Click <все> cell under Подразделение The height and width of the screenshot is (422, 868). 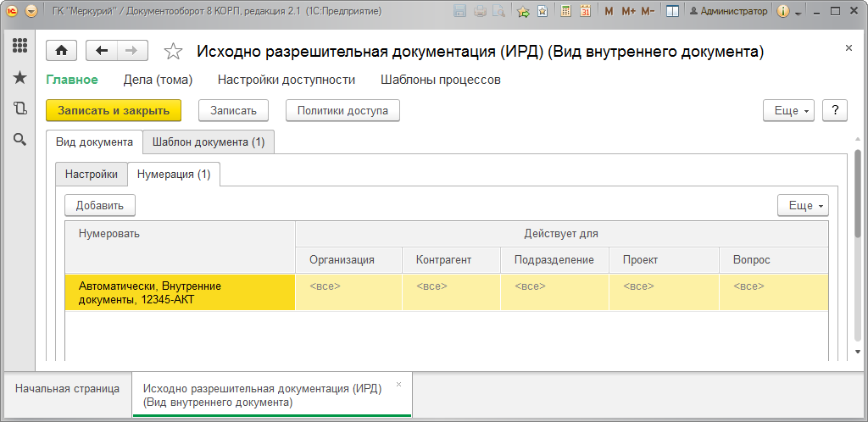(554, 292)
